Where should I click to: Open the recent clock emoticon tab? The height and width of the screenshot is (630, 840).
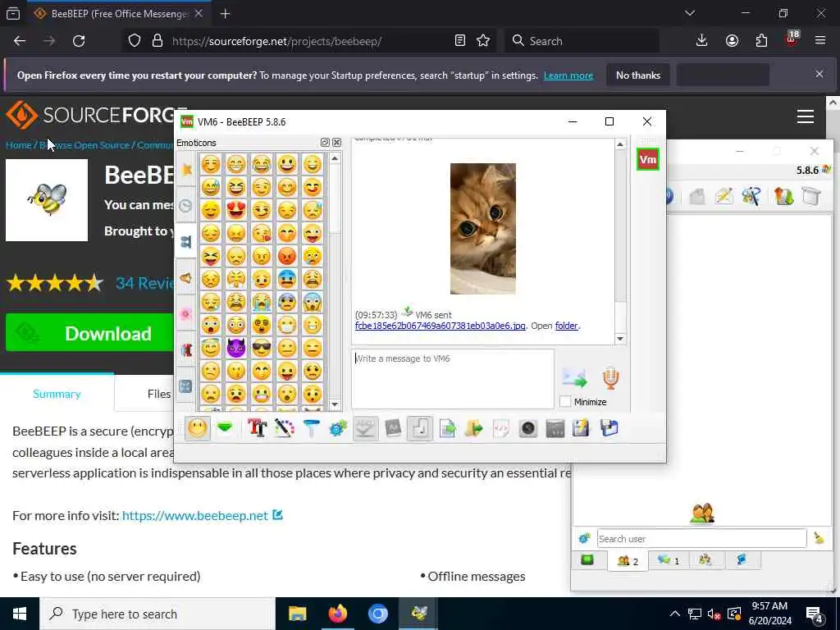point(186,205)
